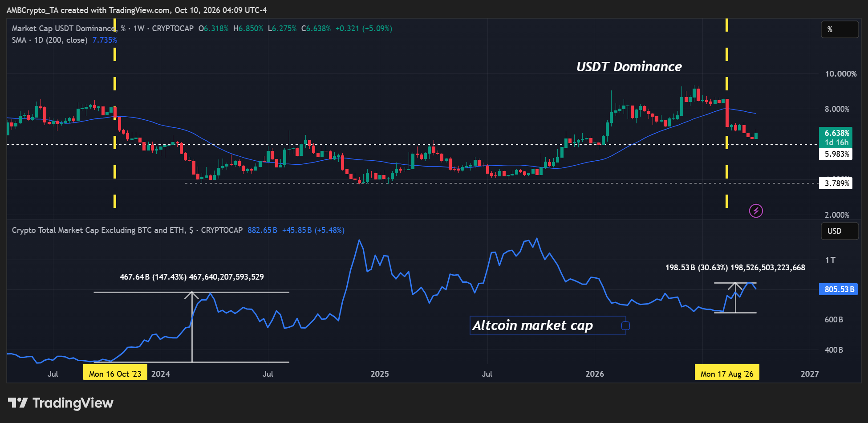
Task: Click the 882.65 B market cap value
Action: tap(262, 230)
